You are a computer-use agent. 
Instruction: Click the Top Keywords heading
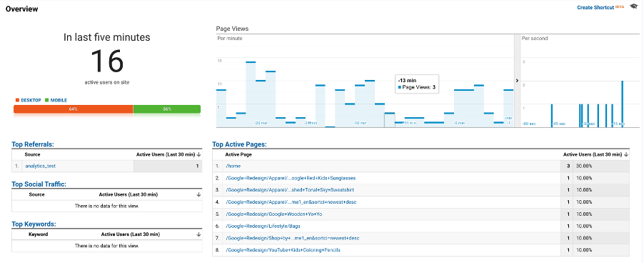34,224
